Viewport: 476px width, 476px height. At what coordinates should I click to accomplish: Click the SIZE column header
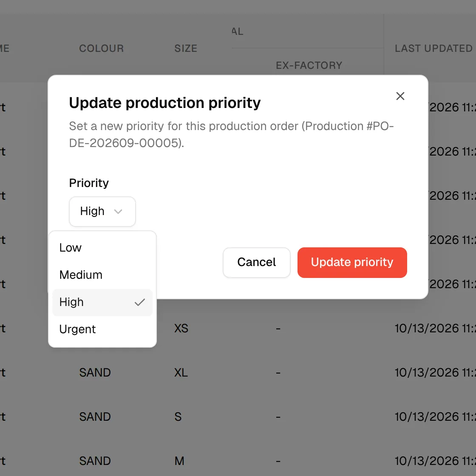click(x=186, y=48)
